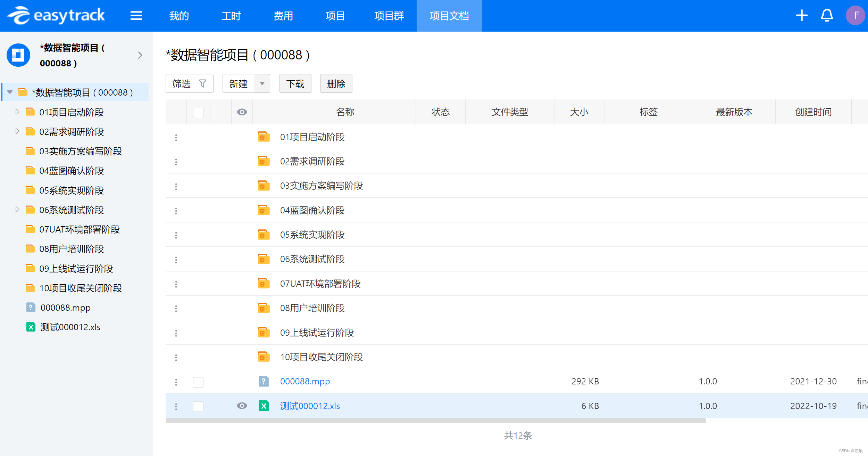Click the easytrack logo
868x456 pixels.
click(x=56, y=16)
